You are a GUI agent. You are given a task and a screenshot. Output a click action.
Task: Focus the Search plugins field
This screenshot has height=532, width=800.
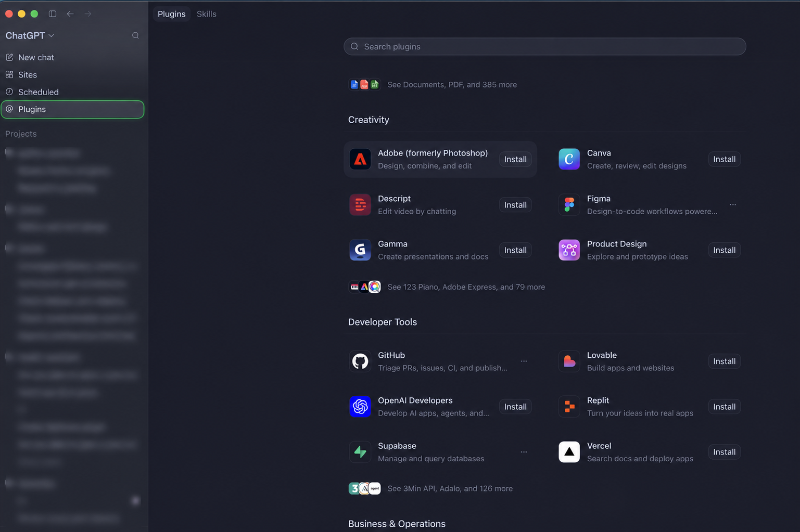point(544,46)
